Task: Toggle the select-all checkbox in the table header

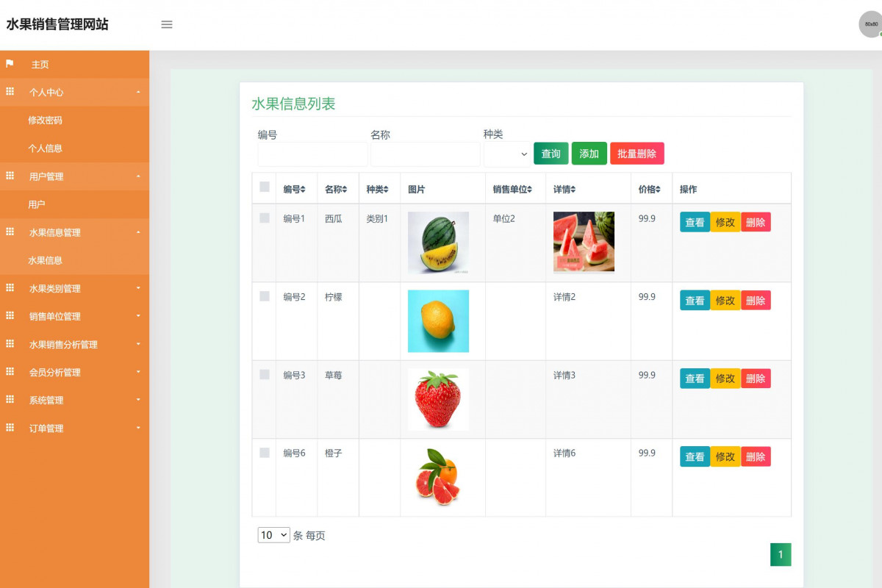Action: pos(263,187)
